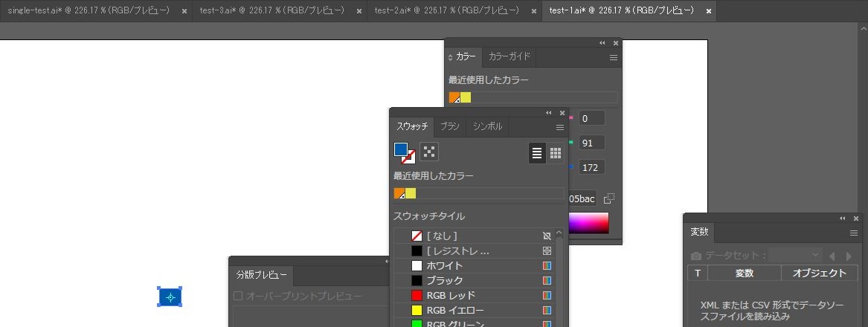Select the [なし] swatch row

tap(473, 236)
